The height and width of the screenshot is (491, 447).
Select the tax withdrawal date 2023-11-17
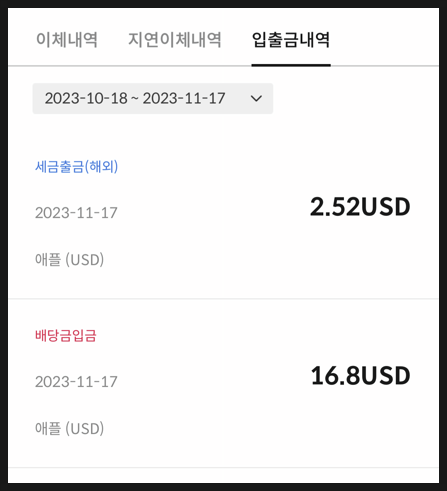pyautogui.click(x=76, y=213)
